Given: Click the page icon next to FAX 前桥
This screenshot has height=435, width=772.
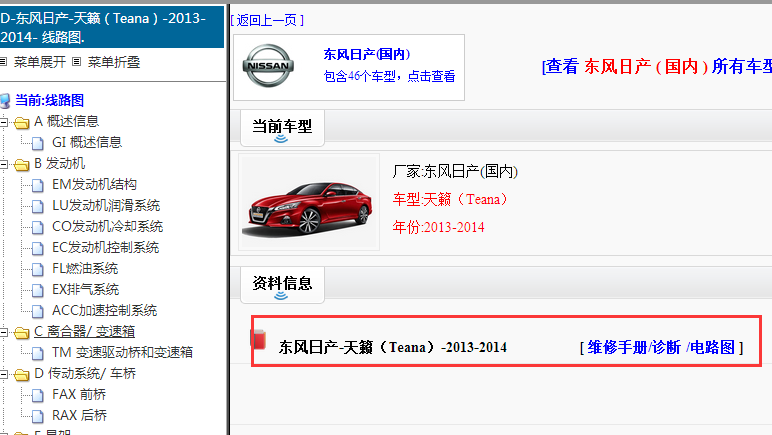Looking at the screenshot, I should (38, 395).
